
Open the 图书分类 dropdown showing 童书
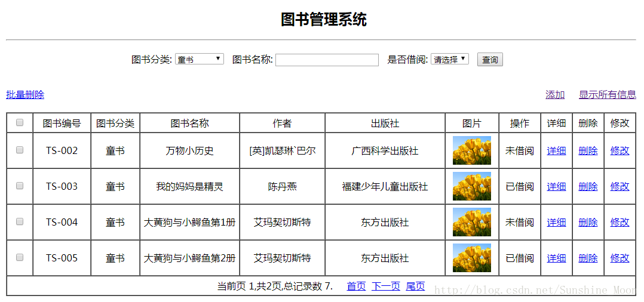coord(199,59)
